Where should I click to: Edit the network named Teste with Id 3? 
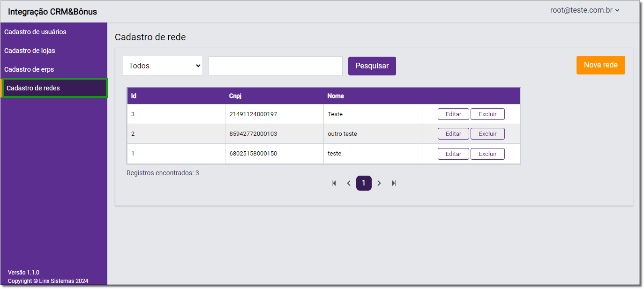(453, 114)
